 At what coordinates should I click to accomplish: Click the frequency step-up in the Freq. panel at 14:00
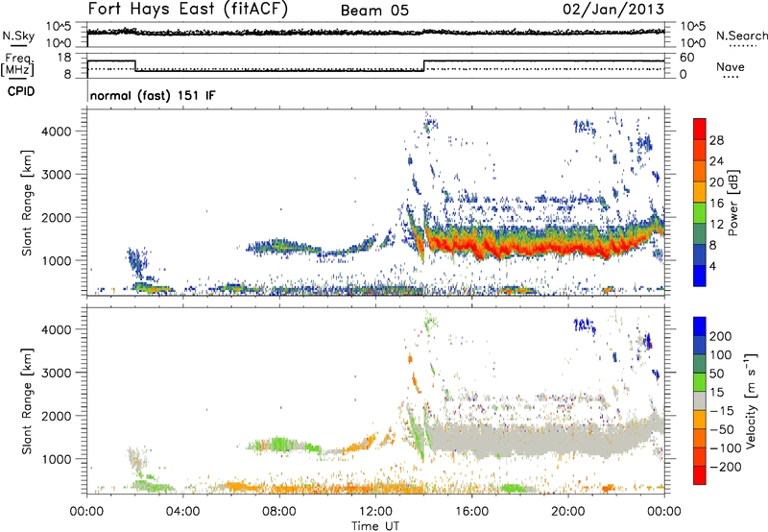click(x=424, y=65)
